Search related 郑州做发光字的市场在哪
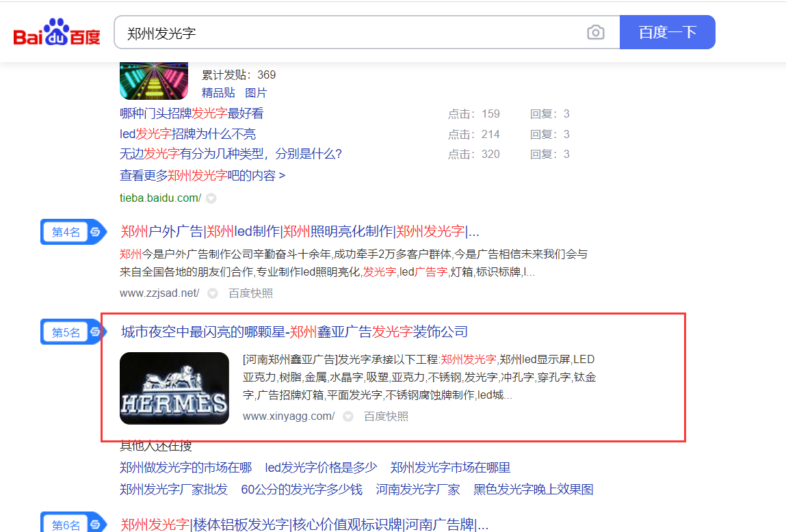The height and width of the screenshot is (532, 786). pos(186,467)
